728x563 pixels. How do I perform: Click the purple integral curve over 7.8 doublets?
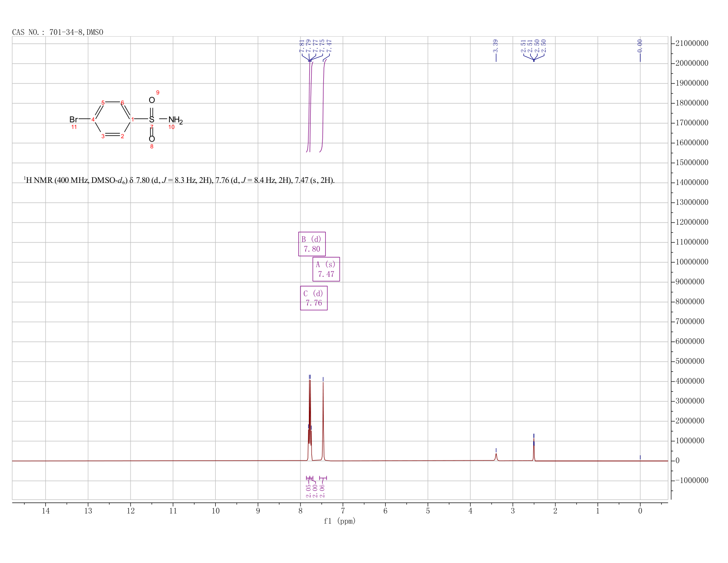(310, 106)
